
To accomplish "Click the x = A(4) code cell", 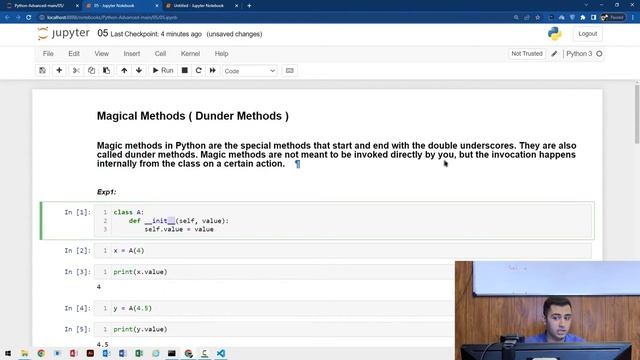I will point(342,251).
